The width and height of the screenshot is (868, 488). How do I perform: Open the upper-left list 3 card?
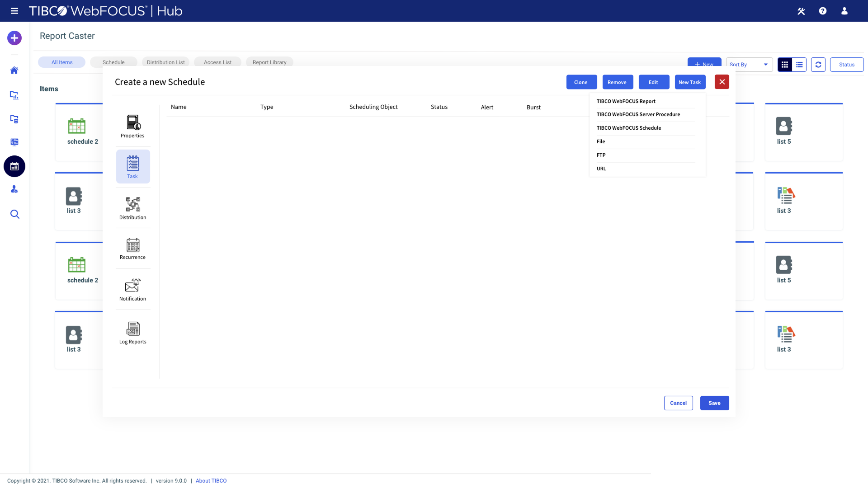(x=80, y=201)
